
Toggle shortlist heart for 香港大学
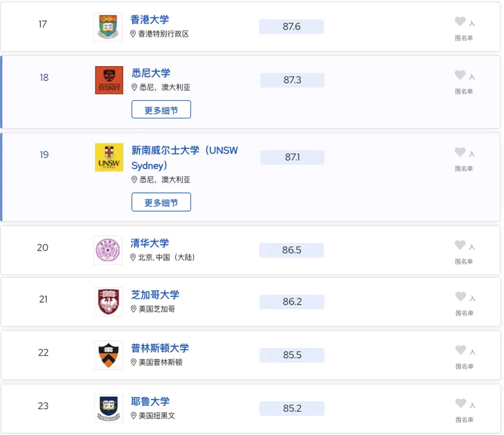pos(460,22)
